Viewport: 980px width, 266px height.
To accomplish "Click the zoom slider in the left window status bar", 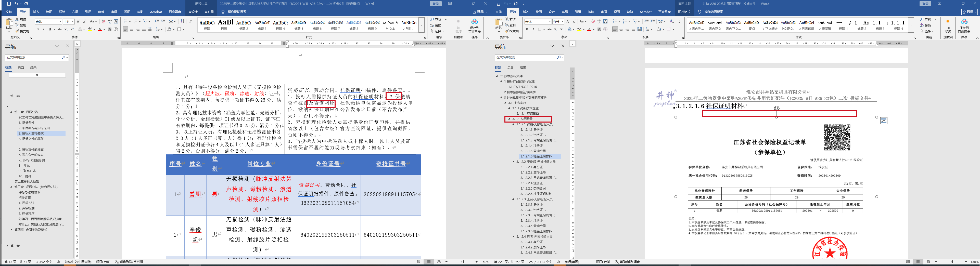I will [463, 262].
